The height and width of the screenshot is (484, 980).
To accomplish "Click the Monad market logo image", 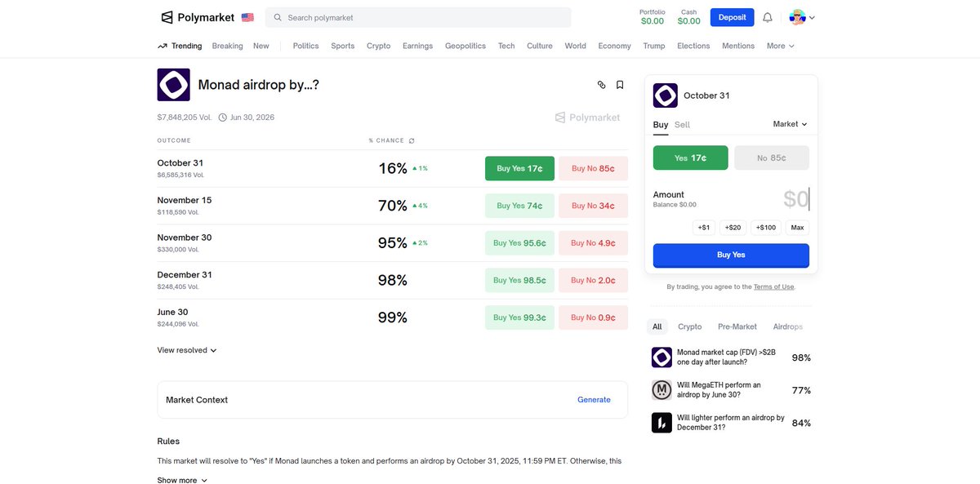I will pyautogui.click(x=173, y=85).
